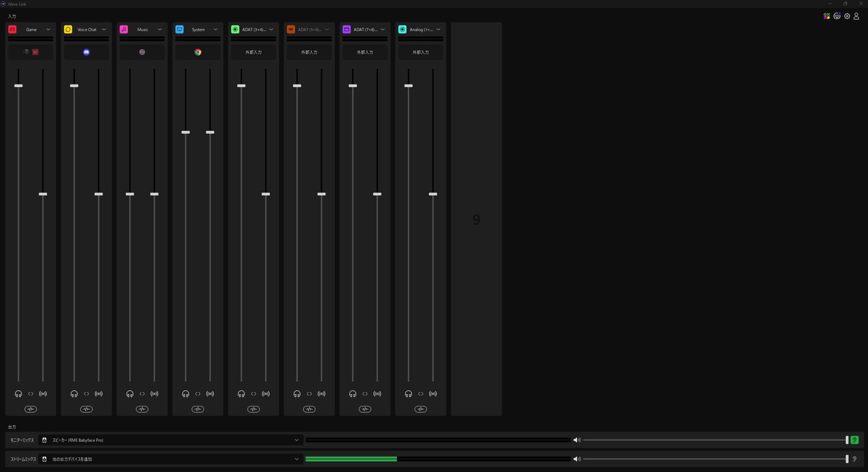
Task: Expand the Game channel dropdown chevron
Action: [48, 30]
